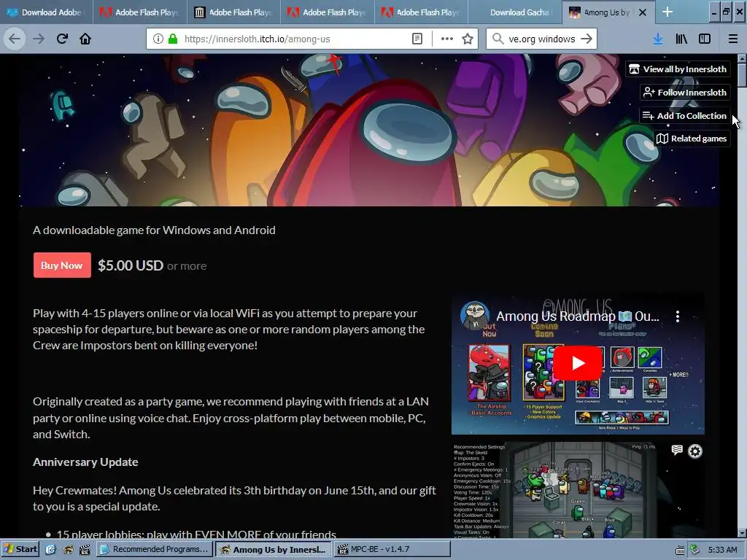
Task: Click the green shield tray icon
Action: click(694, 550)
